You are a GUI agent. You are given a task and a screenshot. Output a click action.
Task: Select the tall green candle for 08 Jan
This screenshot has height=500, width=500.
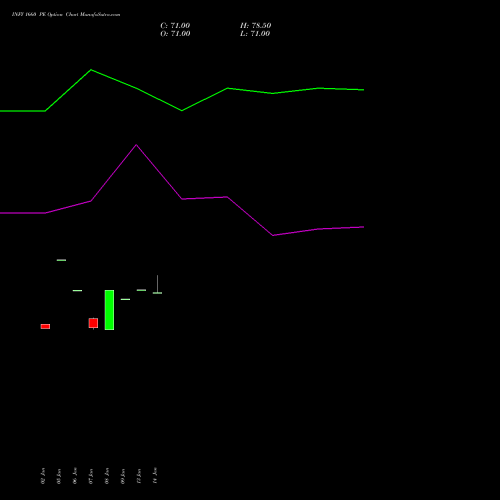pyautogui.click(x=109, y=310)
